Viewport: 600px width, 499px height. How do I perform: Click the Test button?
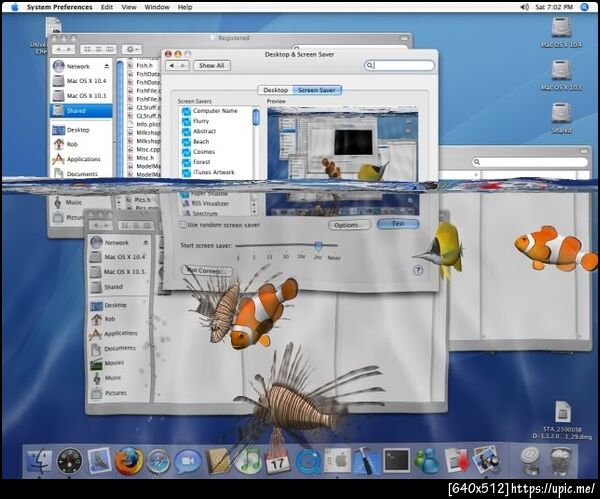click(x=398, y=223)
